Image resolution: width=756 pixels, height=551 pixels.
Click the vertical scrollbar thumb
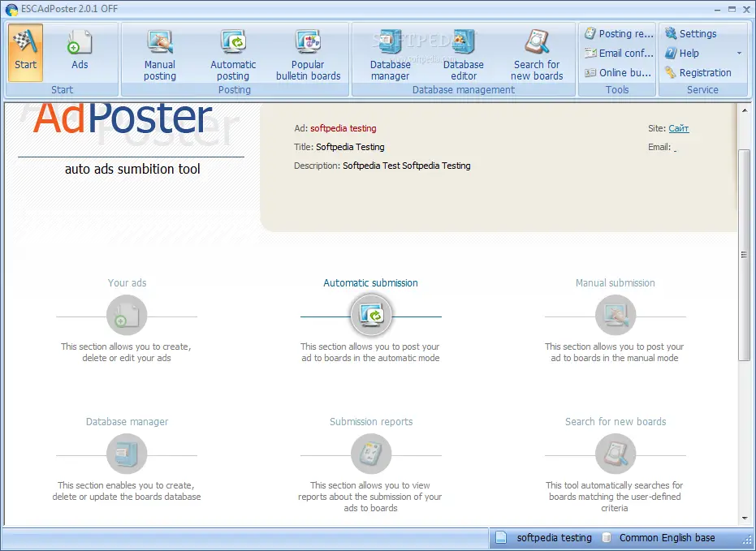pyautogui.click(x=745, y=255)
